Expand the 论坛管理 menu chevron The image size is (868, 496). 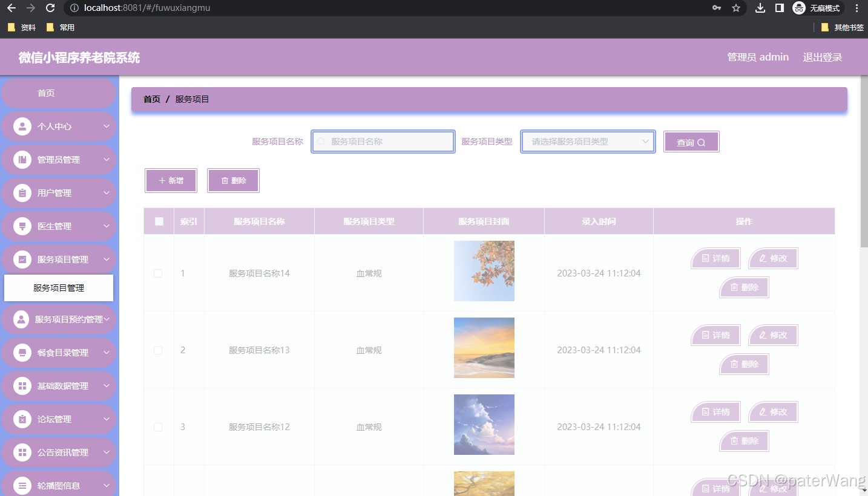tap(107, 419)
